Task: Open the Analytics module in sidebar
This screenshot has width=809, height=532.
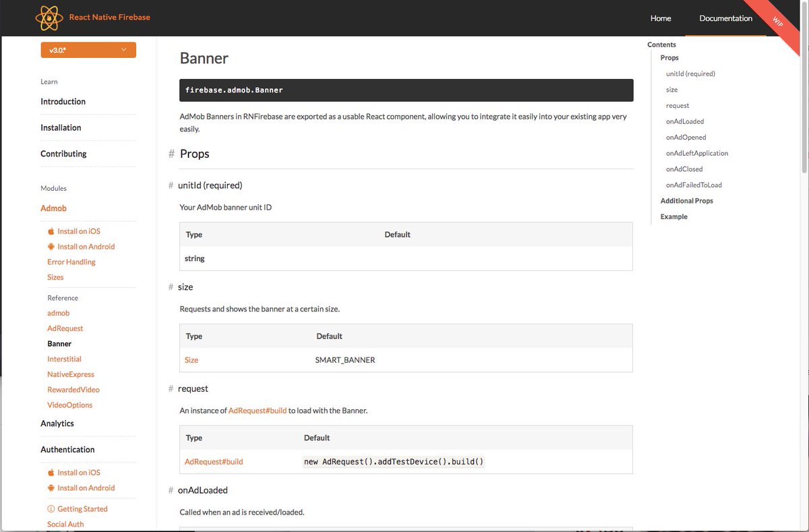Action: click(57, 423)
